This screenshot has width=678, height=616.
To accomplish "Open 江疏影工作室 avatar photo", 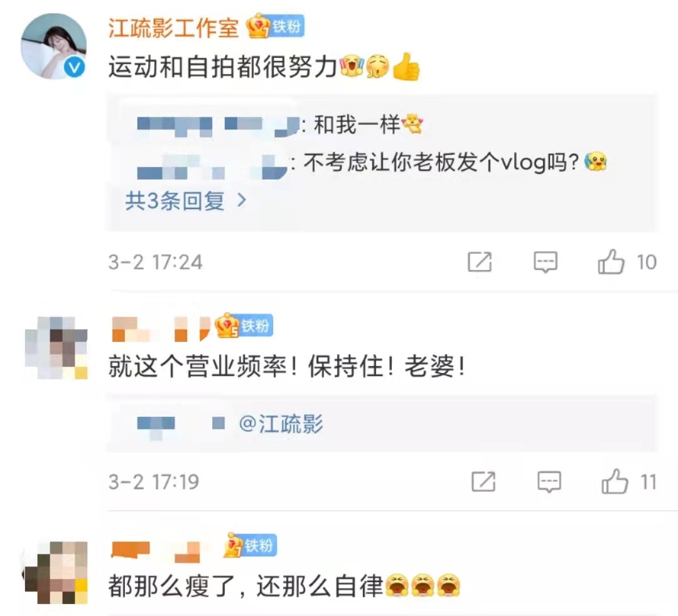I will click(x=53, y=46).
